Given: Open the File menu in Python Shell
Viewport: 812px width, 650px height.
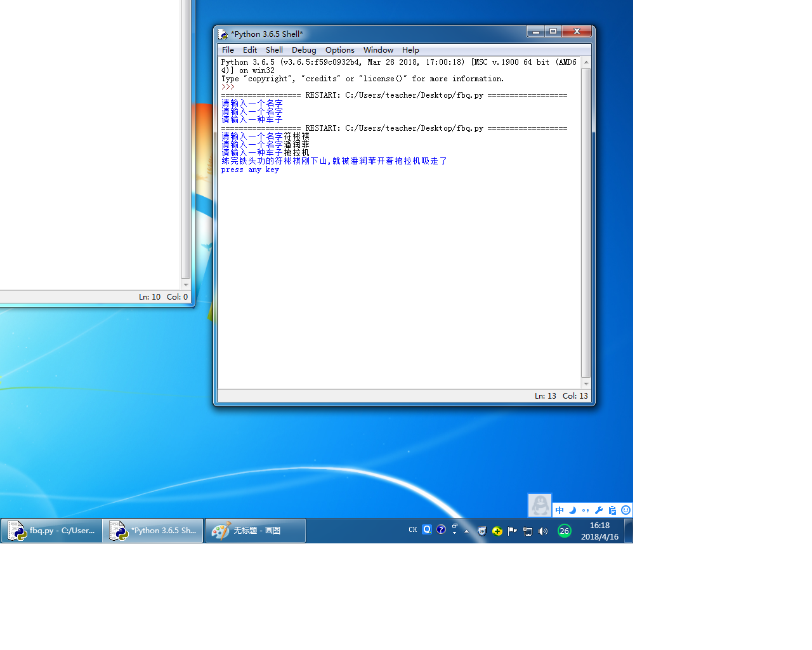Looking at the screenshot, I should [x=228, y=50].
